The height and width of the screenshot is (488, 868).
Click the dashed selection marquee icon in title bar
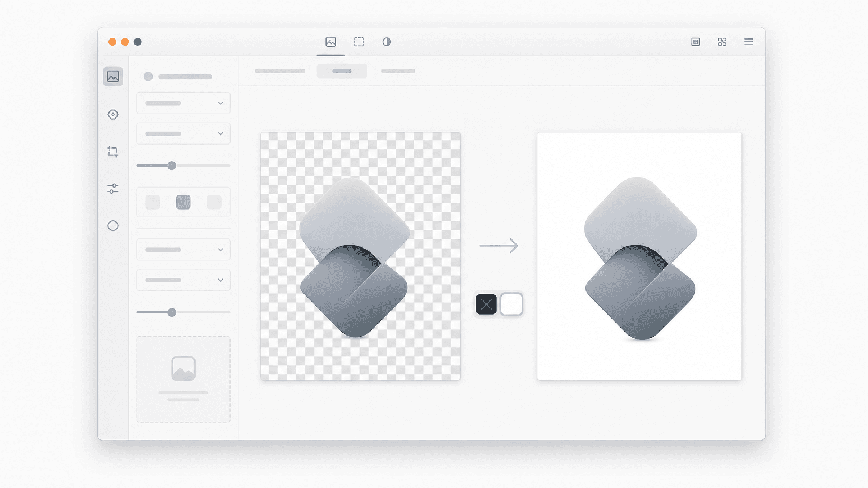[359, 42]
